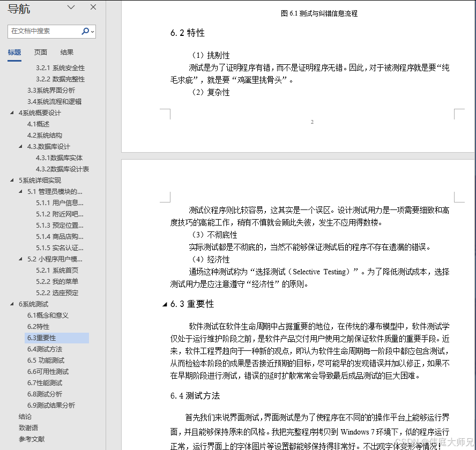
Task: Close the navigation pane
Action: [93, 7]
